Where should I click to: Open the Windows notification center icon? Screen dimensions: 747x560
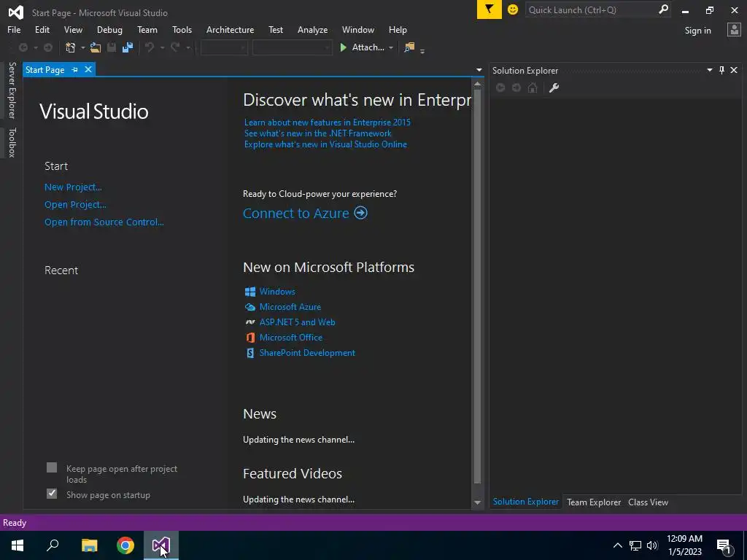coord(724,545)
